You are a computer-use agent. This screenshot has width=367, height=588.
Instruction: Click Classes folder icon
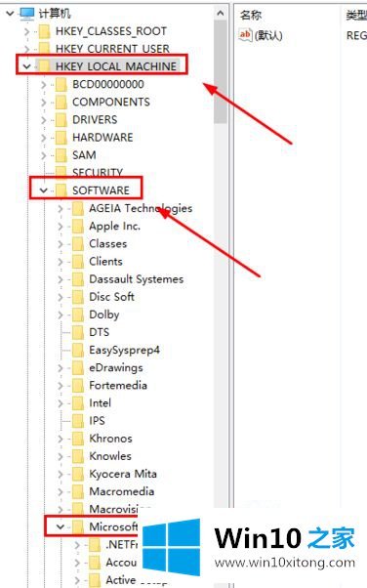[78, 244]
